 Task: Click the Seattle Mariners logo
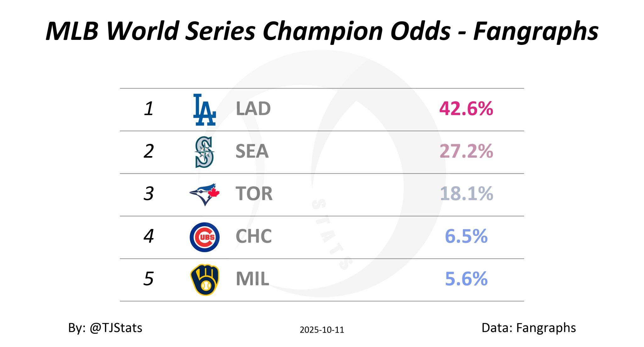pyautogui.click(x=204, y=152)
